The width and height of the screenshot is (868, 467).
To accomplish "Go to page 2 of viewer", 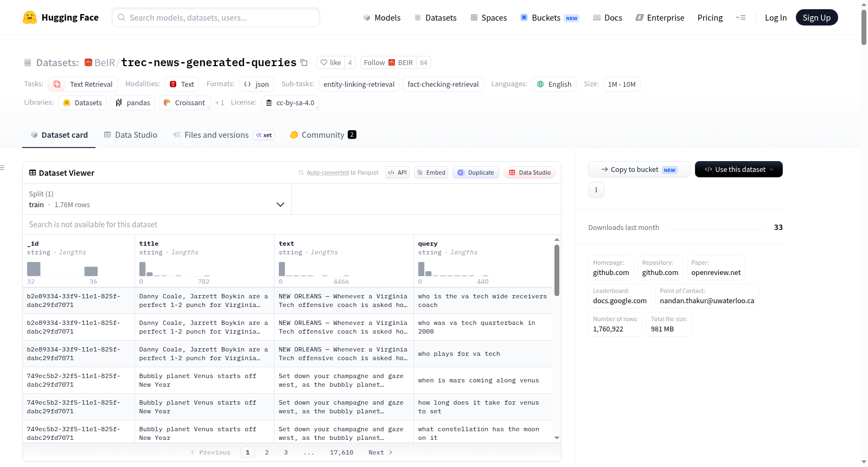I will tap(267, 452).
